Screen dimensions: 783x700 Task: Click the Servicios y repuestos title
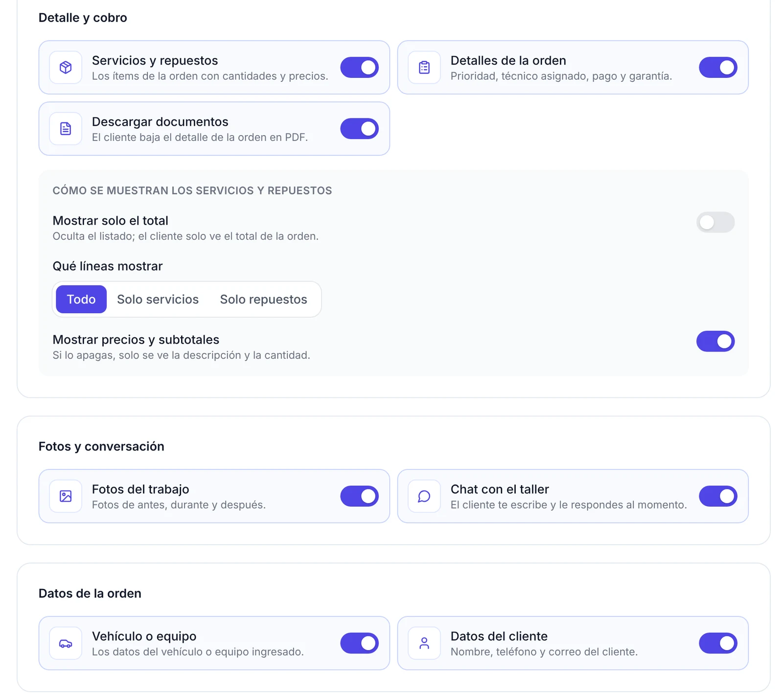pos(155,60)
